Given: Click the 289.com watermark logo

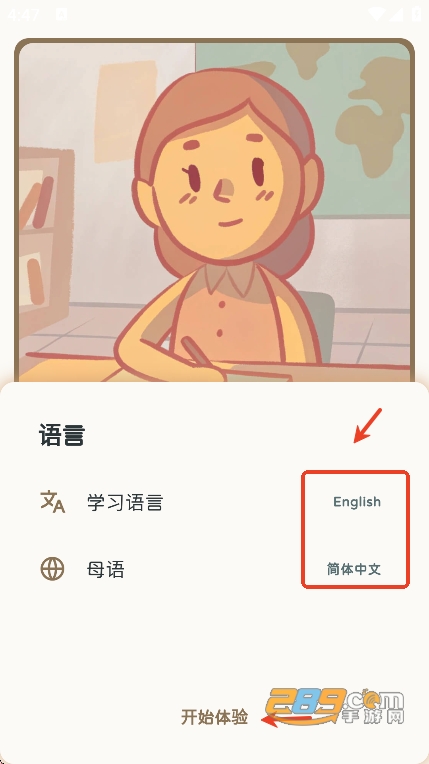Looking at the screenshot, I should coord(335,706).
